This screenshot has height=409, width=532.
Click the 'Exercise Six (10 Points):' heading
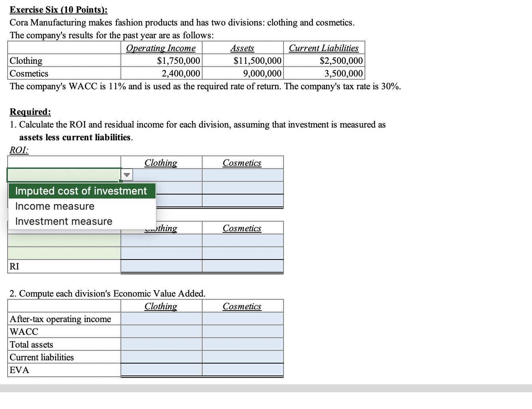59,10
